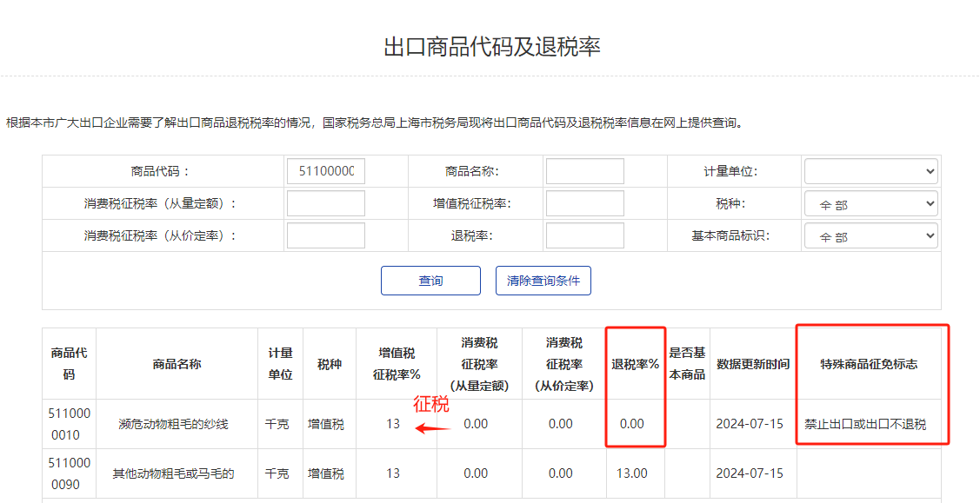This screenshot has width=980, height=503.
Task: Click the 特殊商品征免标志 column header
Action: (x=869, y=364)
